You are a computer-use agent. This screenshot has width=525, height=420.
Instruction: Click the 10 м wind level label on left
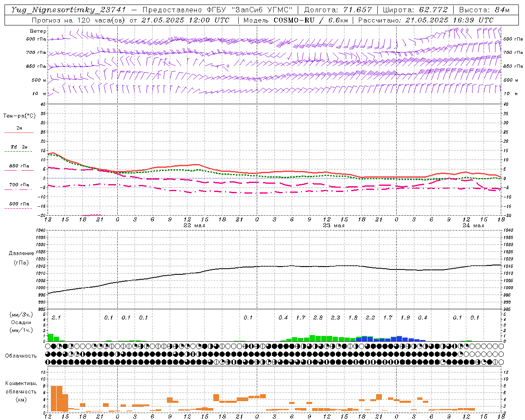(x=39, y=94)
